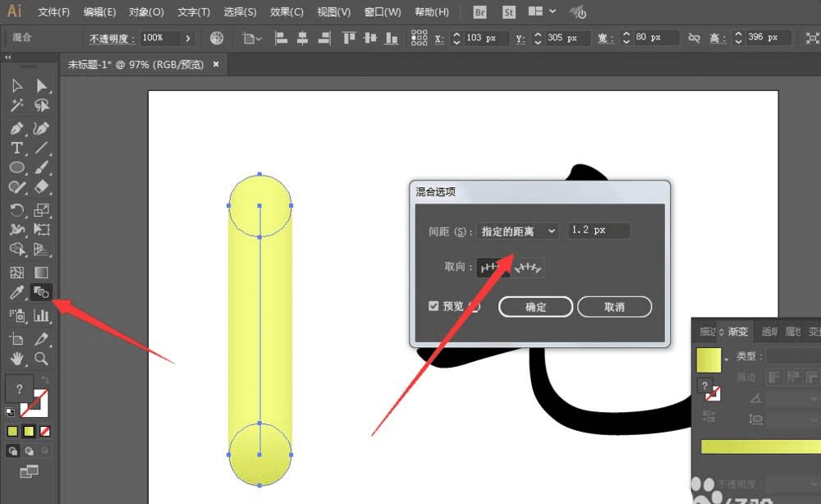Open the 间距 spacing dropdown (指定的距离)

tap(517, 231)
